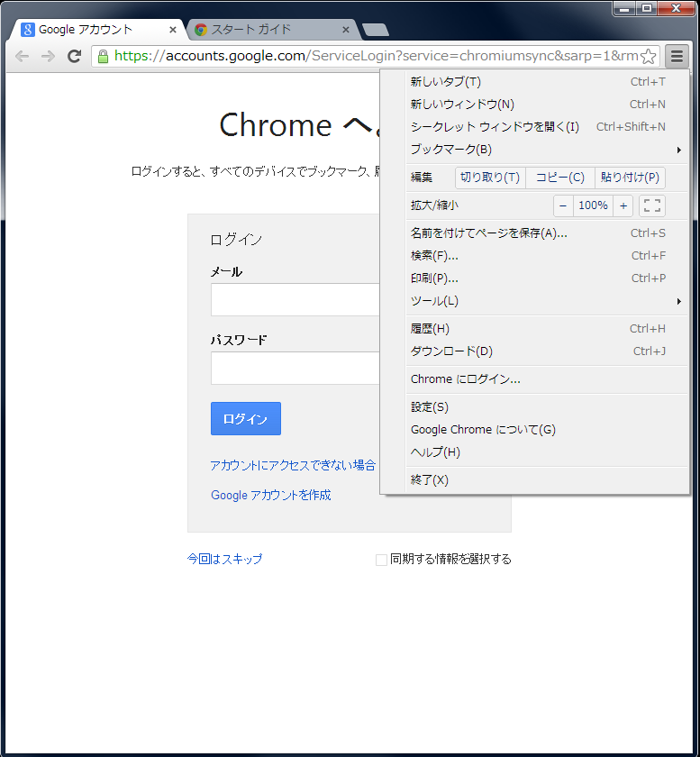Close the Google アカウント tab

pyautogui.click(x=172, y=30)
